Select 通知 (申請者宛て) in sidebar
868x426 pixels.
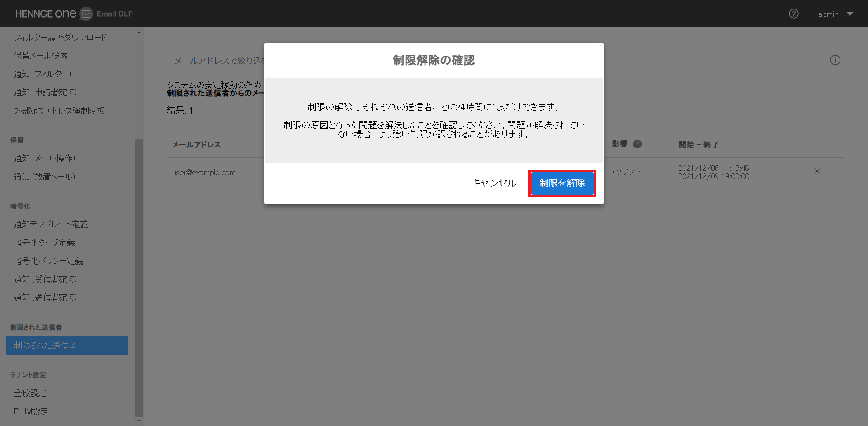[x=46, y=92]
